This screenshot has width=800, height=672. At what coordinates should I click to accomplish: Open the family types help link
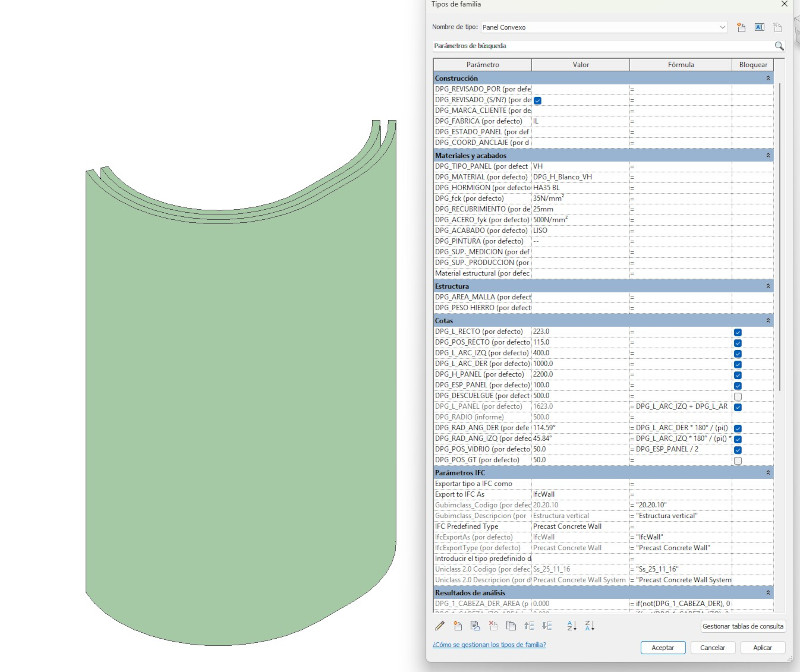(x=489, y=644)
